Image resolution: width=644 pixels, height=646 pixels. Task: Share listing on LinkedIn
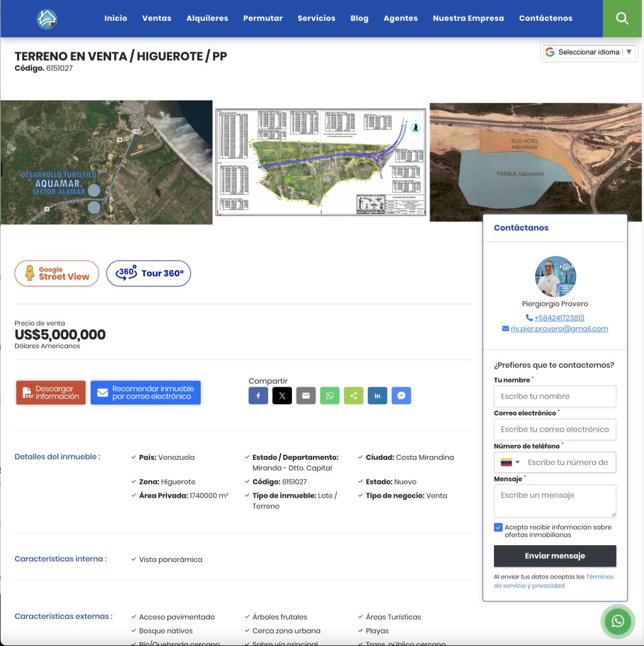click(377, 396)
